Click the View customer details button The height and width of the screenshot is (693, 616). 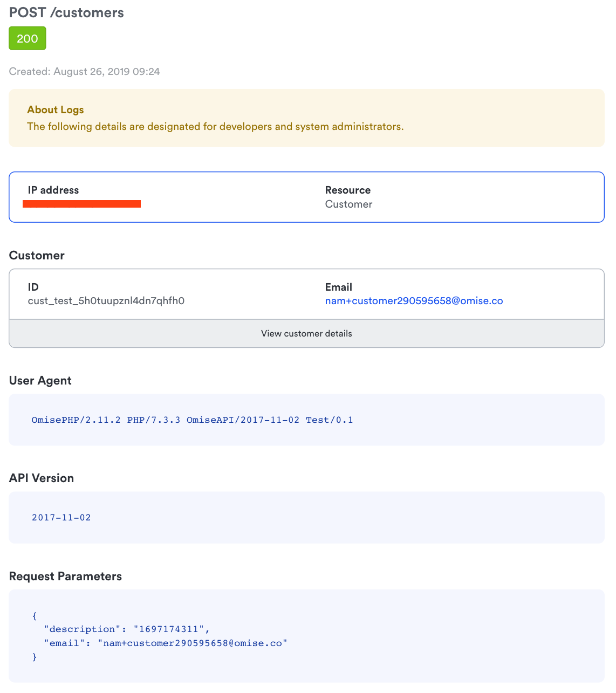306,333
